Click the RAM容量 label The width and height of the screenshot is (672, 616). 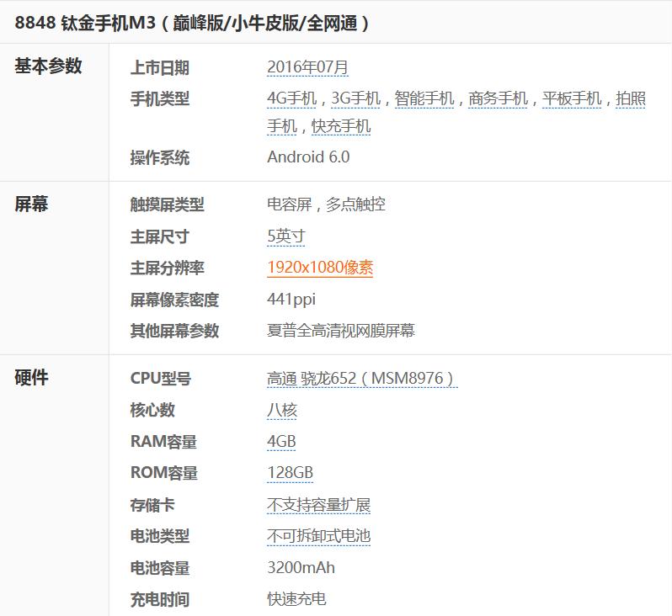point(163,442)
